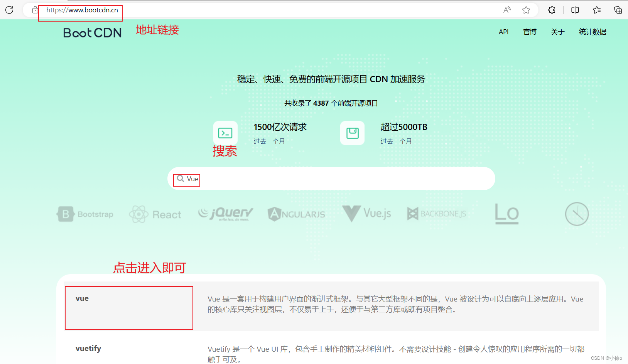Open the browser extensions puzzle icon

552,10
